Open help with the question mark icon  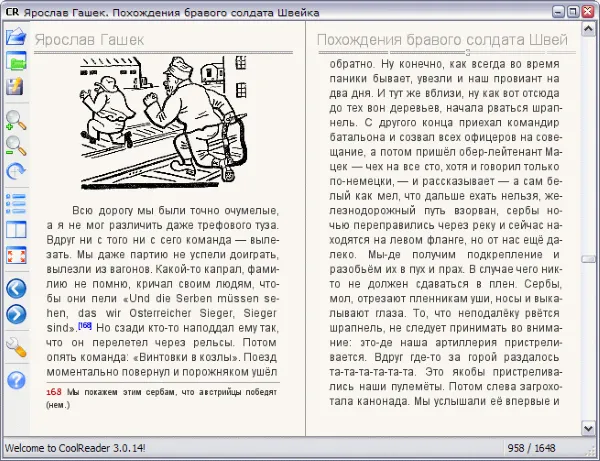click(x=16, y=380)
